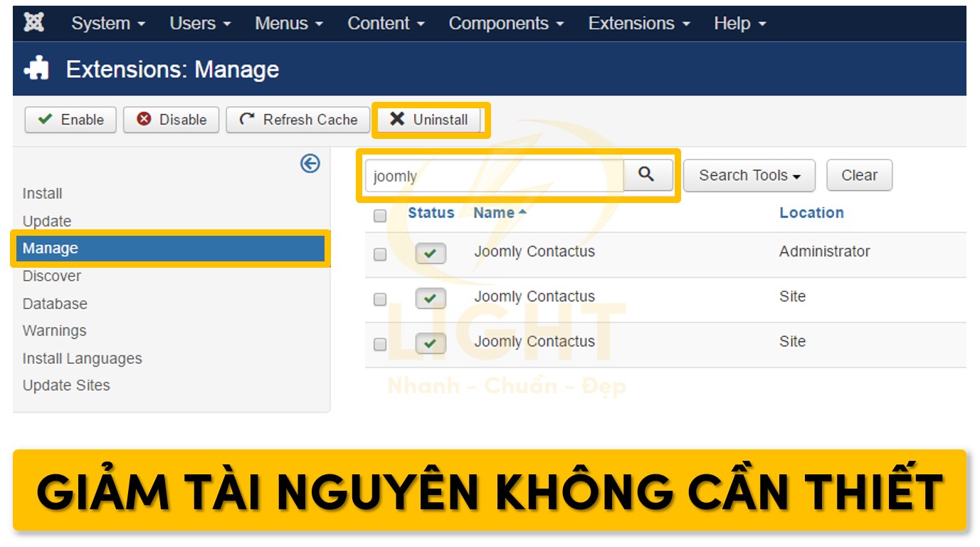This screenshot has width=980, height=547.
Task: Collapse sidebar with the arrow circle icon
Action: [x=310, y=164]
